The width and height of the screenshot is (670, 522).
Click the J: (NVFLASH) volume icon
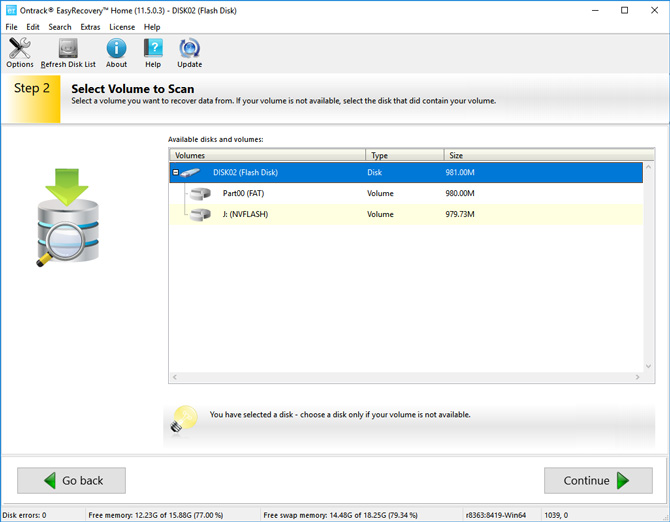tap(200, 214)
